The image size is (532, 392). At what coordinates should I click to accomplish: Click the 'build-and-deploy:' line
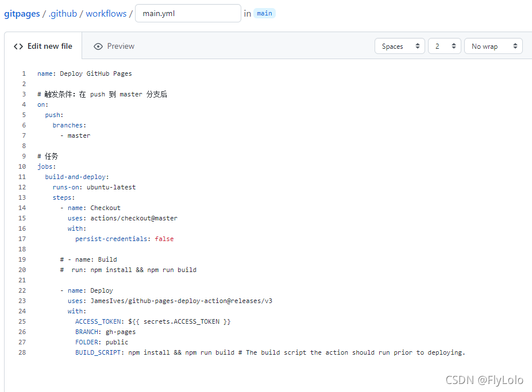[76, 177]
